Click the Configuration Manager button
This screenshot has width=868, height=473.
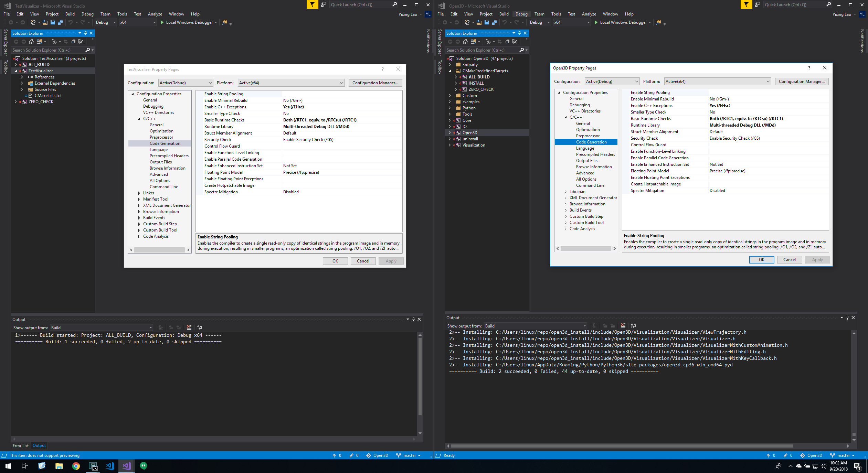375,83
